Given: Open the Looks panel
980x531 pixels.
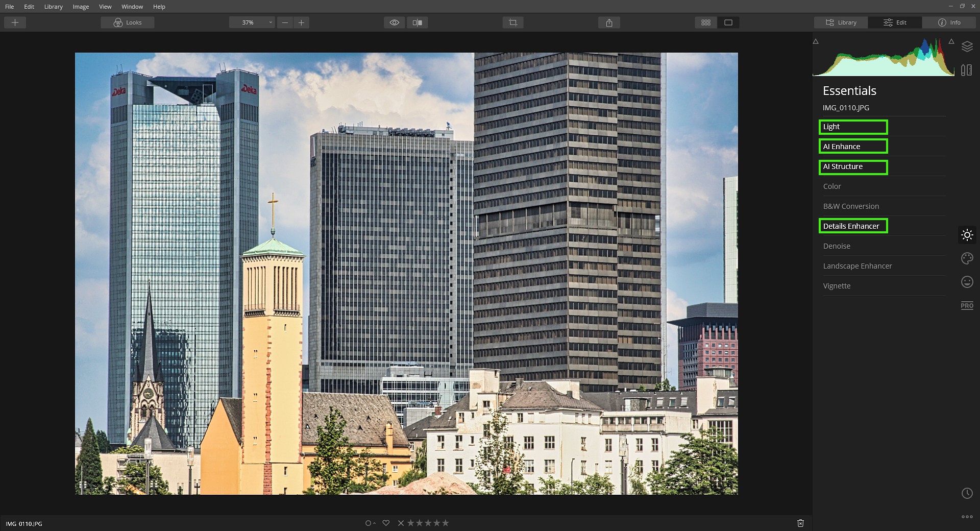Looking at the screenshot, I should 128,22.
